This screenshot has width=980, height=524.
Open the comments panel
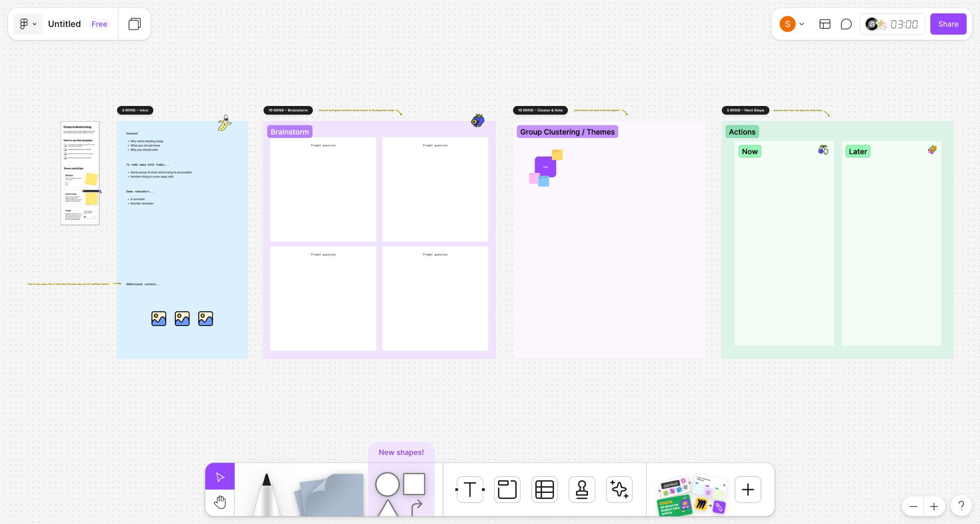846,24
